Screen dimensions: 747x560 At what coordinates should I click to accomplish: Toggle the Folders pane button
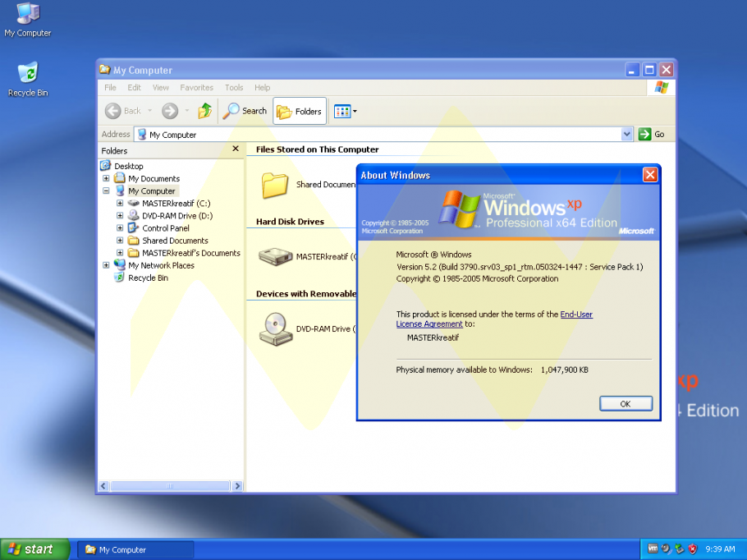click(x=300, y=111)
